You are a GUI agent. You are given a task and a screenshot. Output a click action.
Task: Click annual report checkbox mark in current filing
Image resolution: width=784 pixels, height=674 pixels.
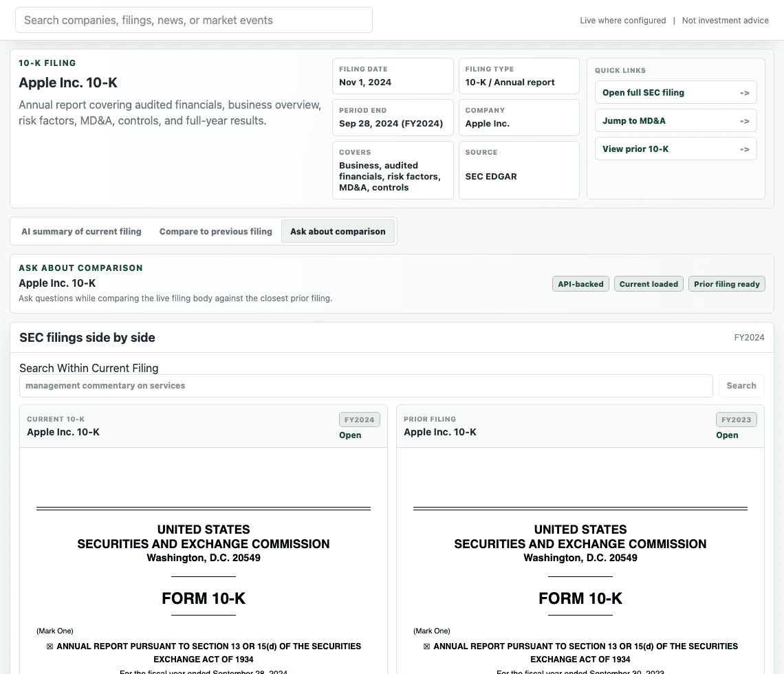pyautogui.click(x=50, y=646)
